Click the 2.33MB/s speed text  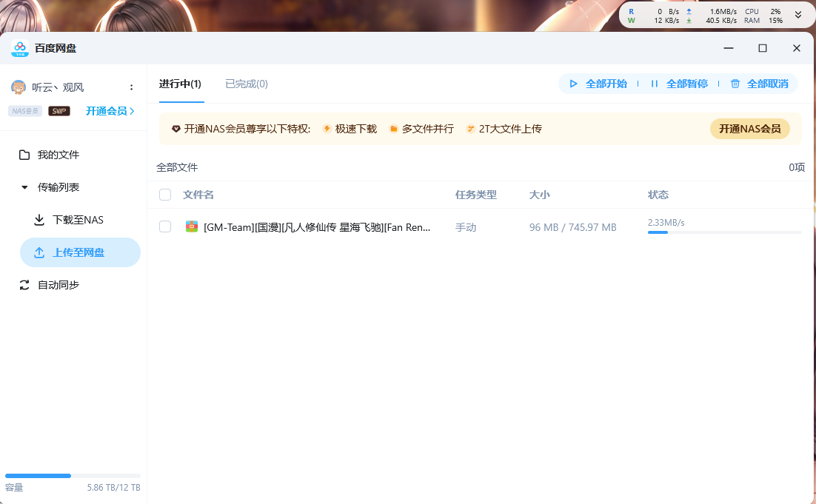666,223
